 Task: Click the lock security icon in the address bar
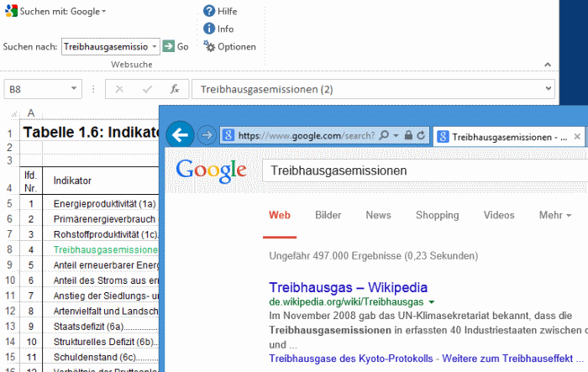tap(408, 135)
